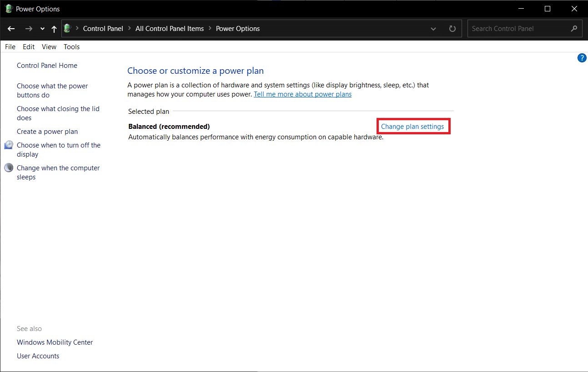Expand the chevron before Control Panel breadcrumb
Viewport: 588px width, 372px height.
click(x=77, y=28)
